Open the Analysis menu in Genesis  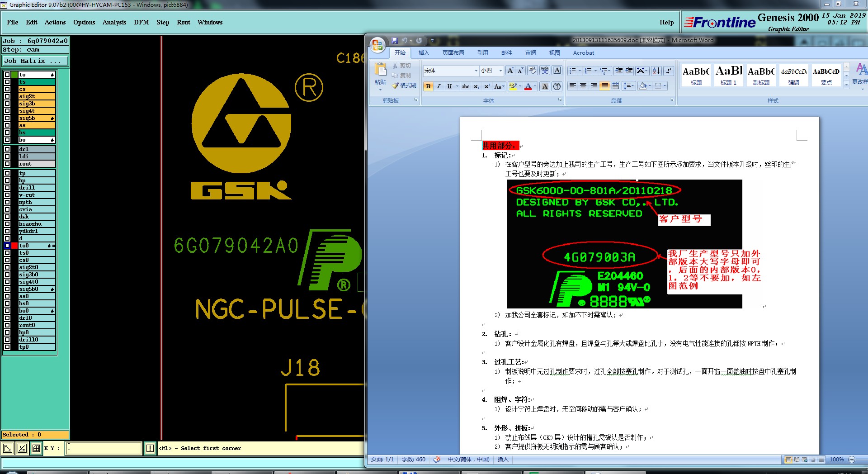pyautogui.click(x=114, y=22)
